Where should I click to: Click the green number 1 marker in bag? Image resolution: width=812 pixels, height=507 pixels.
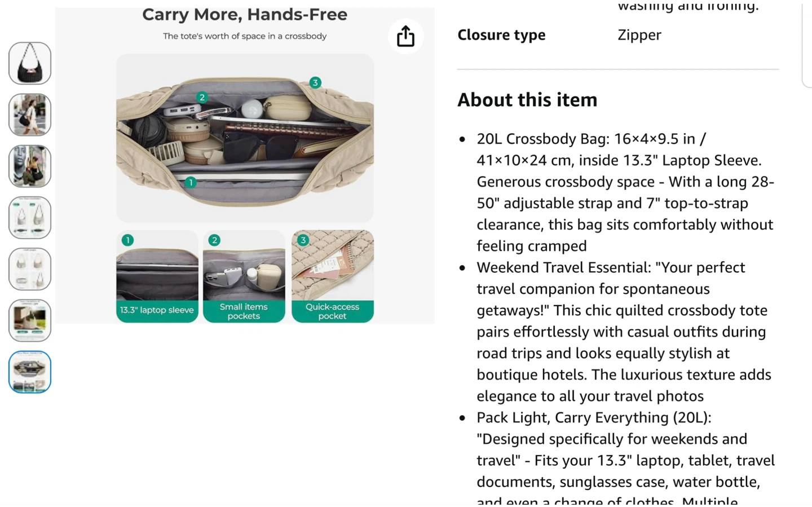191,182
